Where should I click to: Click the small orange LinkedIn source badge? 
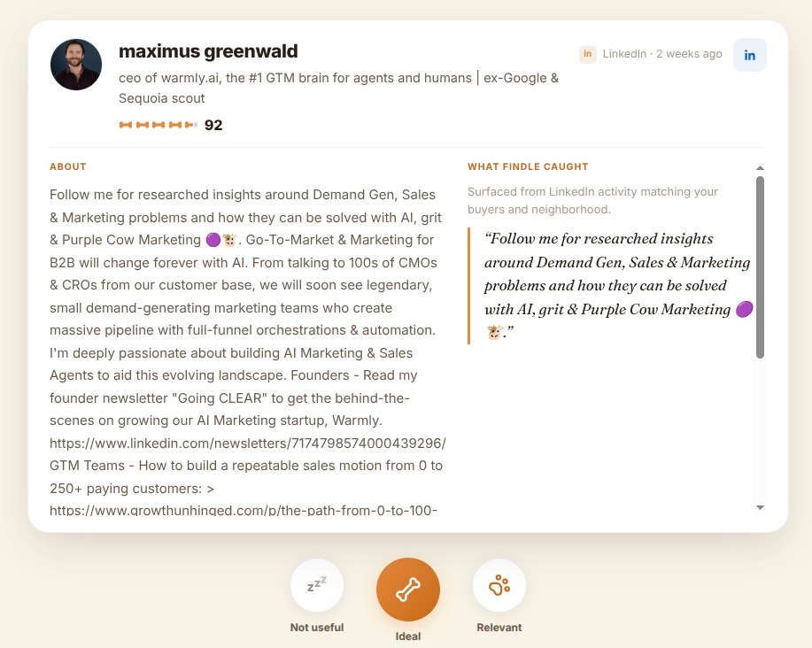coord(587,54)
